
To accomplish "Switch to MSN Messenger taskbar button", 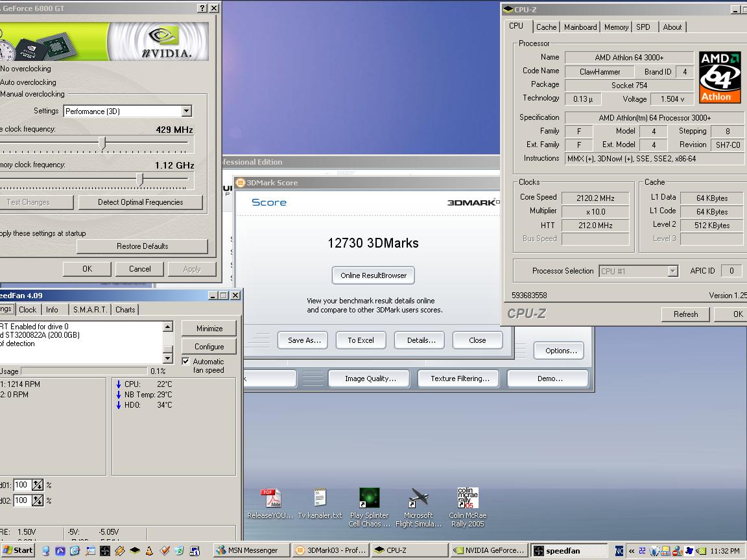I will 252,550.
